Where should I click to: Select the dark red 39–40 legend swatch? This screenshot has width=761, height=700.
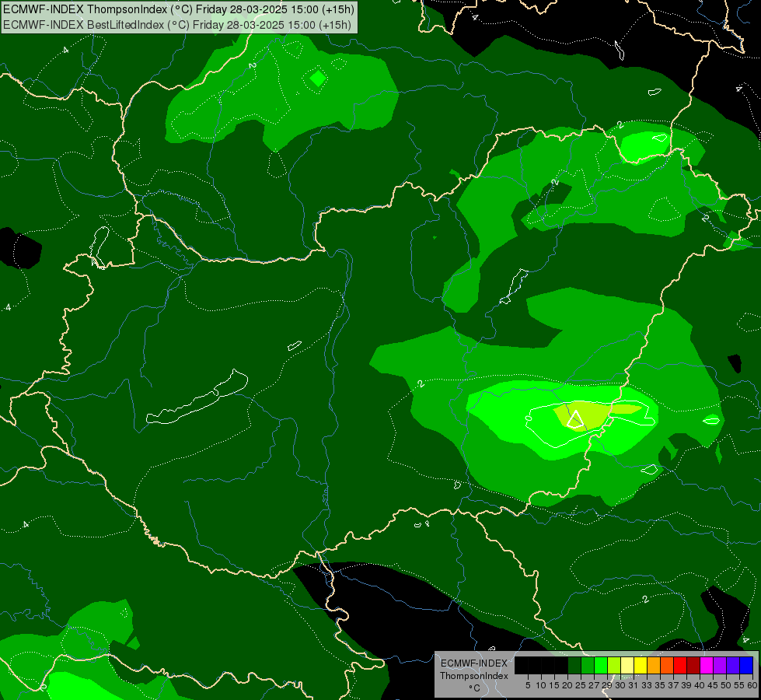(693, 665)
